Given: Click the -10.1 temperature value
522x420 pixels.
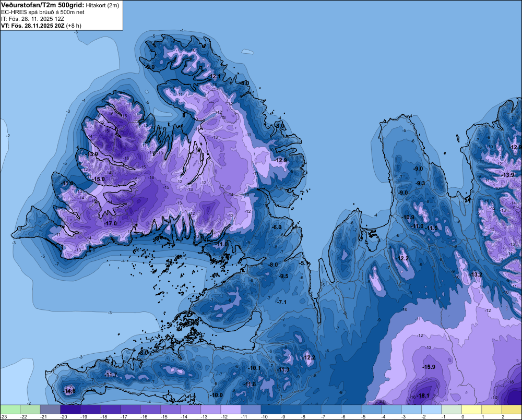Looking at the screenshot, I should click(x=255, y=368).
